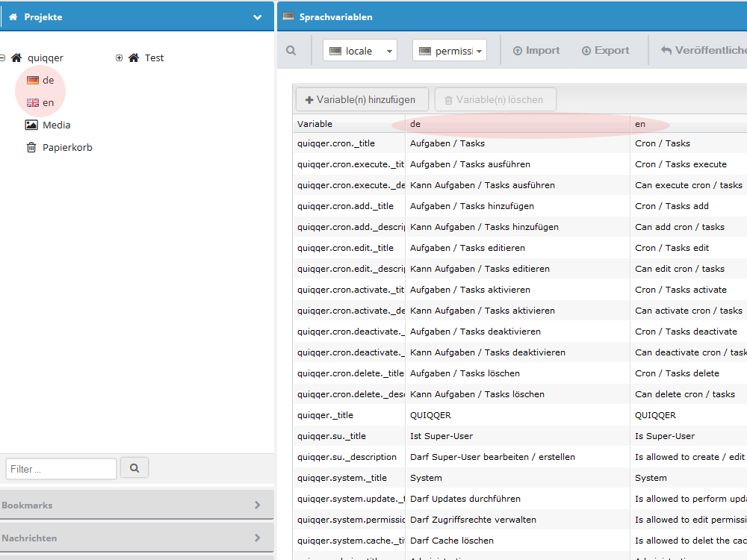This screenshot has width=747, height=560.
Task: Click cell 'Cron / Tasks edit'
Action: point(689,248)
